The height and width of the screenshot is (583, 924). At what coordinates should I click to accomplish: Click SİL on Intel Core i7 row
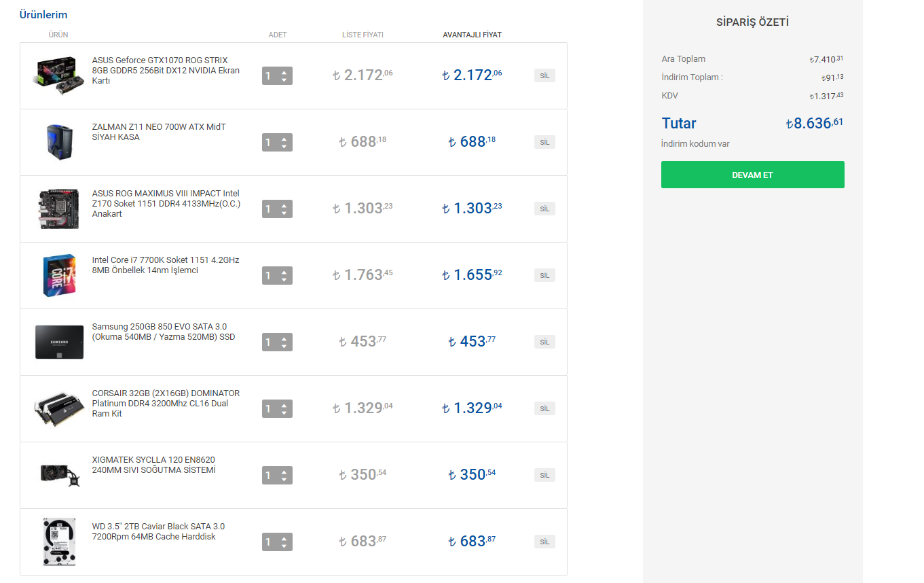(544, 275)
